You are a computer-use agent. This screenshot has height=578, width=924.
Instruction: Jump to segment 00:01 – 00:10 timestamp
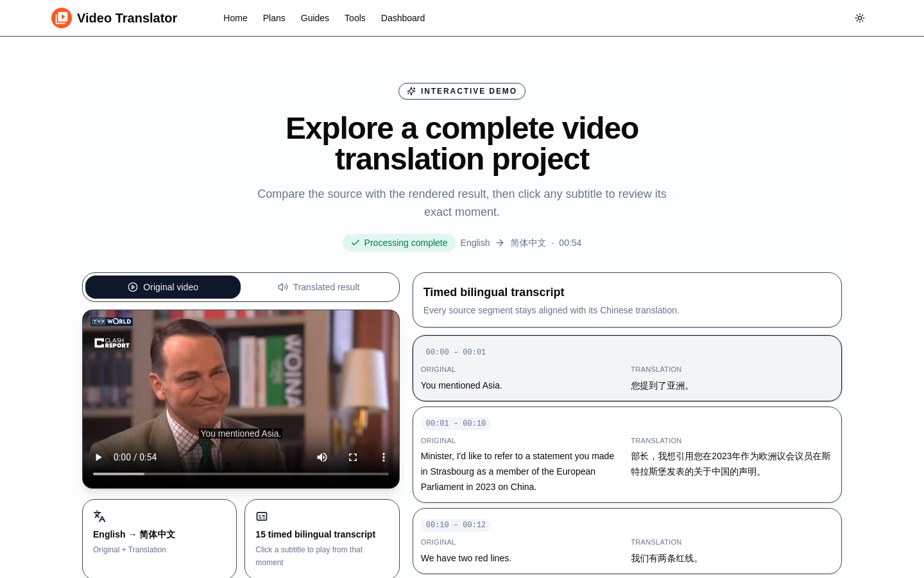pos(456,423)
